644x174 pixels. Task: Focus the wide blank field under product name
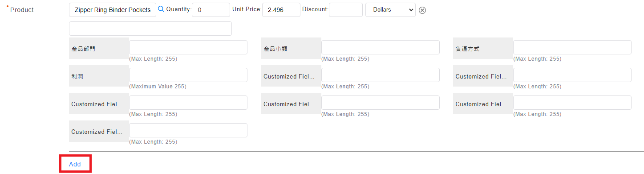coord(150,29)
